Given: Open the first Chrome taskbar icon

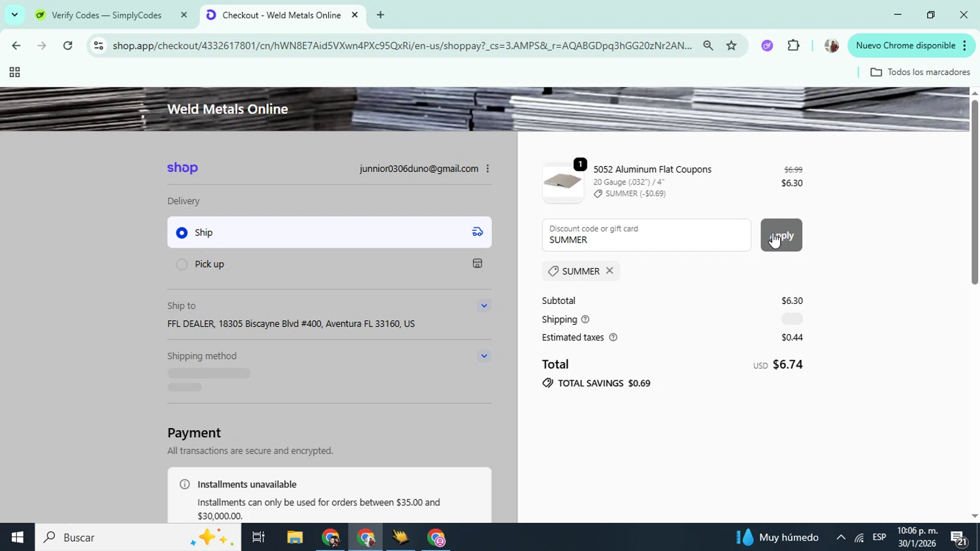Looking at the screenshot, I should [330, 537].
